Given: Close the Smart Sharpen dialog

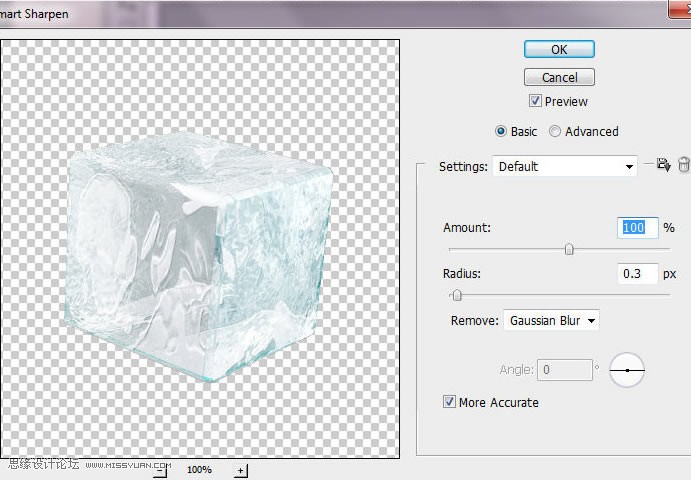Looking at the screenshot, I should (680, 9).
